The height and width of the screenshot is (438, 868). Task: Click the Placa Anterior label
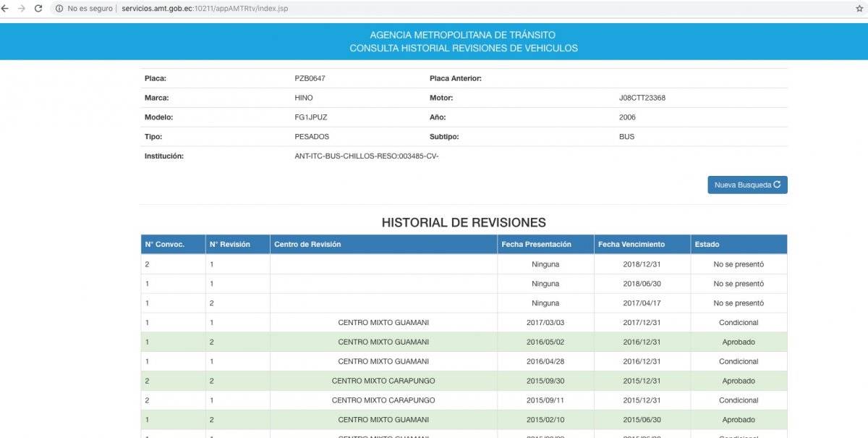pos(456,78)
